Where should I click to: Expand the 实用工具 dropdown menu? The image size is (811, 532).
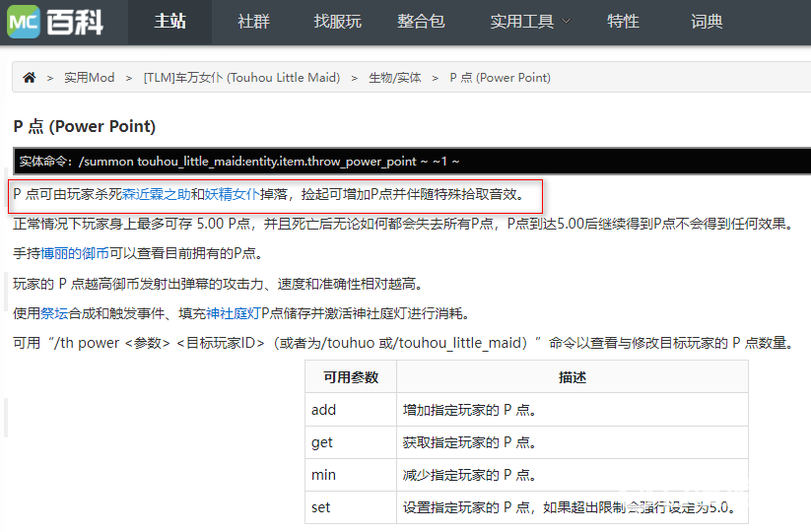point(530,22)
